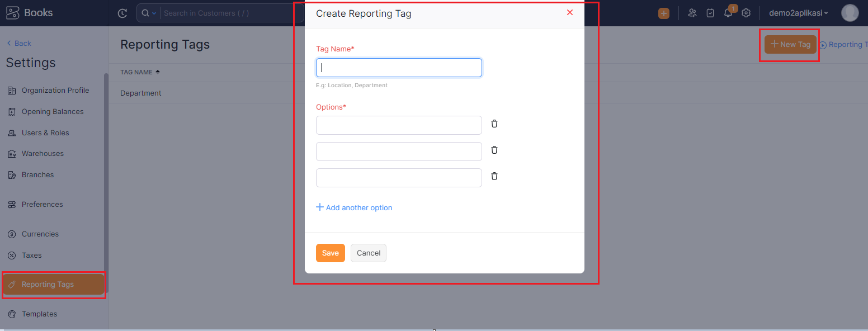Focus the Tag Name input field
Image resolution: width=868 pixels, height=331 pixels.
coord(399,68)
